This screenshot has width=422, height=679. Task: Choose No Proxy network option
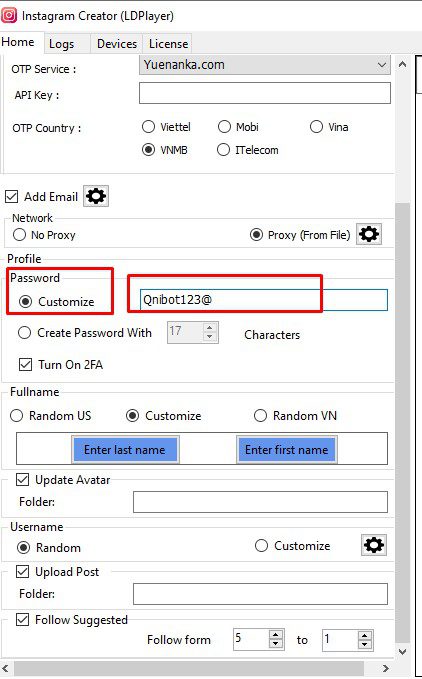[x=19, y=235]
